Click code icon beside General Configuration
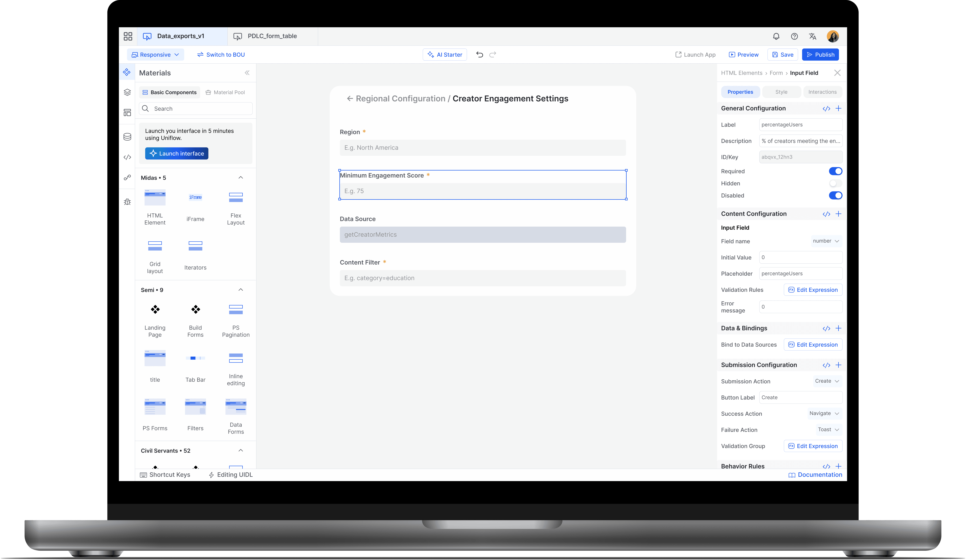 (826, 108)
